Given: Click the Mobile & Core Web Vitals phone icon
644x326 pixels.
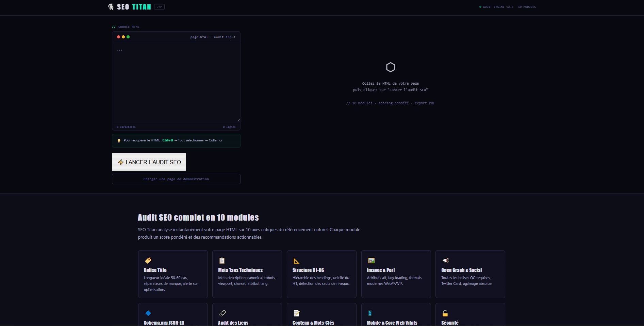Looking at the screenshot, I should (x=370, y=313).
